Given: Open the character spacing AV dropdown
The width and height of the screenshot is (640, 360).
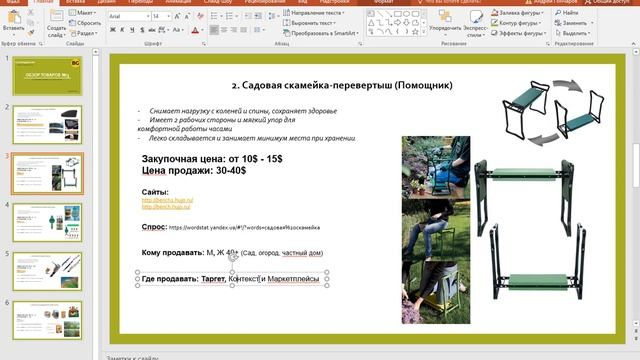Looking at the screenshot, I should point(163,30).
